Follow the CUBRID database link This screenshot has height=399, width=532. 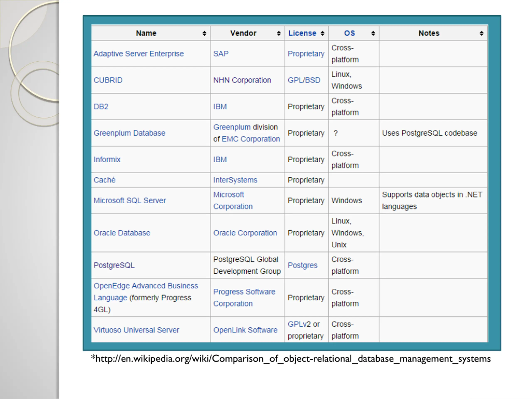(x=108, y=80)
